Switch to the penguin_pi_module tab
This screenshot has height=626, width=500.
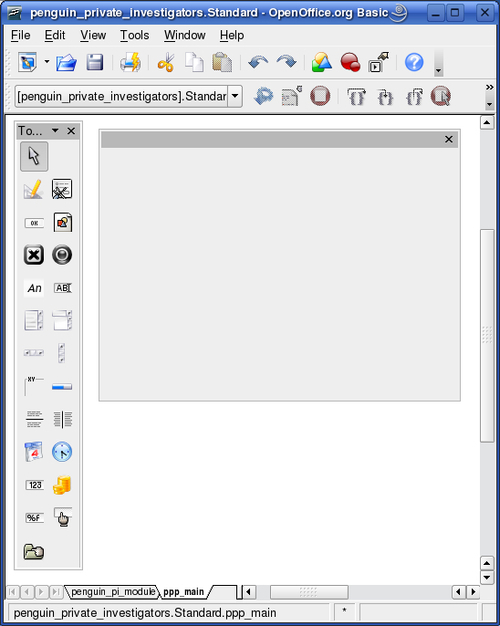pos(113,592)
